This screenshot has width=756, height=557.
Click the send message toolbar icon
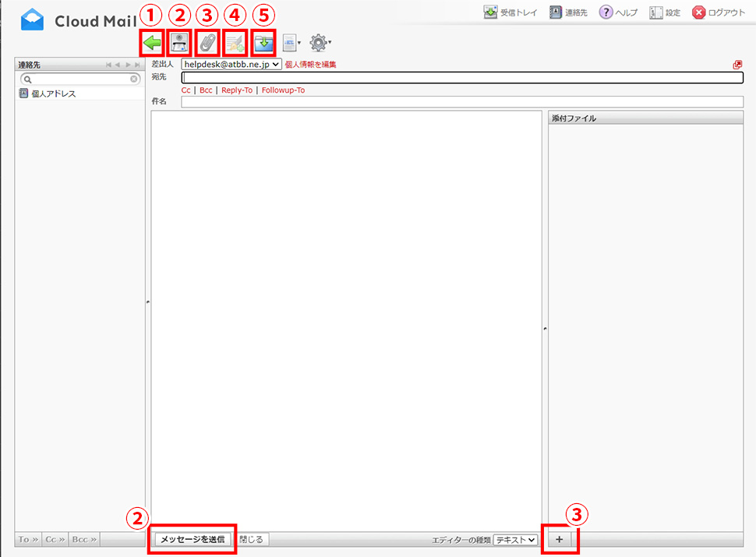(180, 43)
